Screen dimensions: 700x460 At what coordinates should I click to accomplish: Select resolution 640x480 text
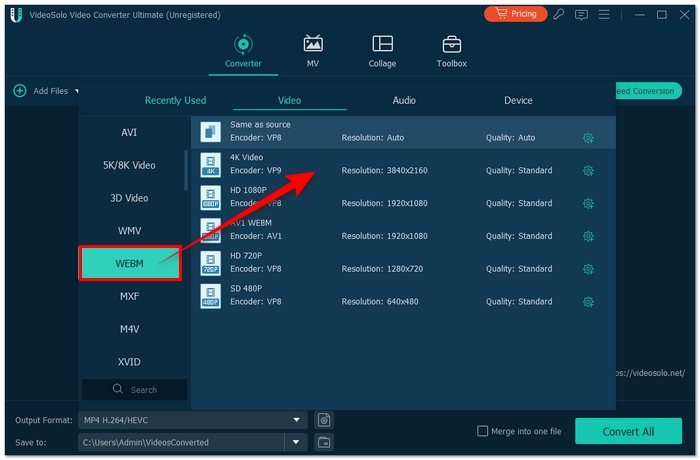click(x=402, y=301)
